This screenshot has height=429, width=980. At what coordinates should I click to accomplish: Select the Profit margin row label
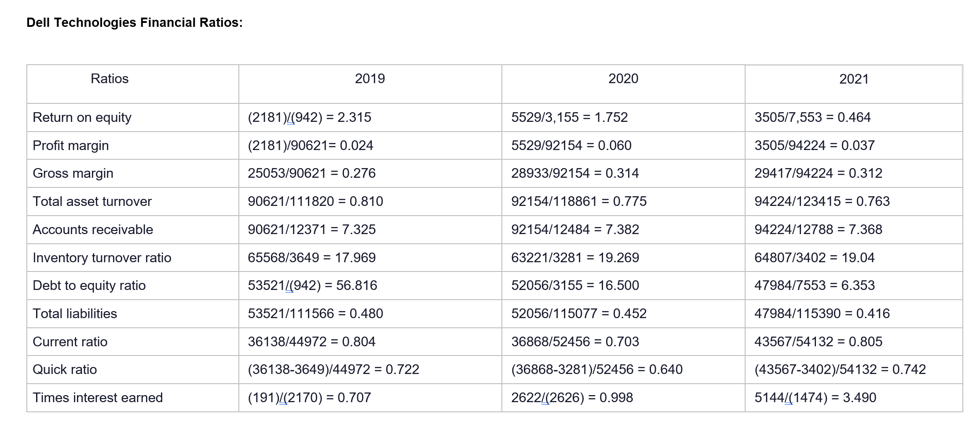click(71, 146)
